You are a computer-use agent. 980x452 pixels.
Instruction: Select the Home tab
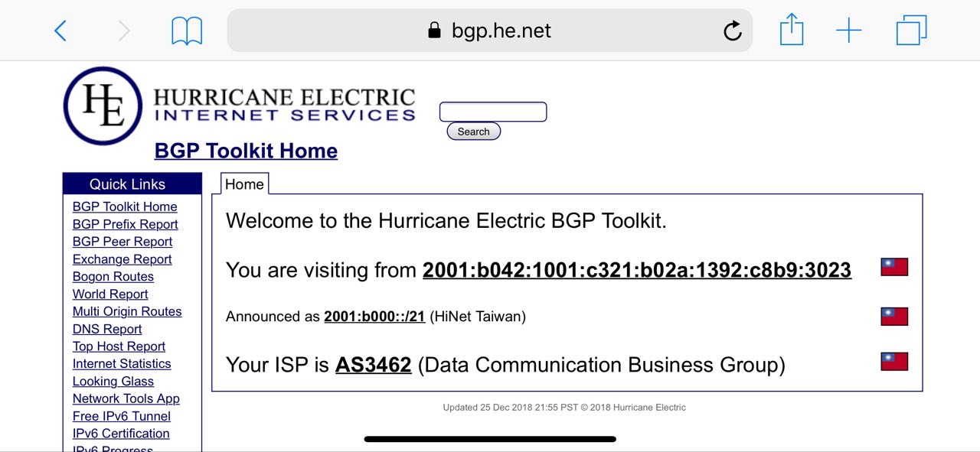click(244, 184)
